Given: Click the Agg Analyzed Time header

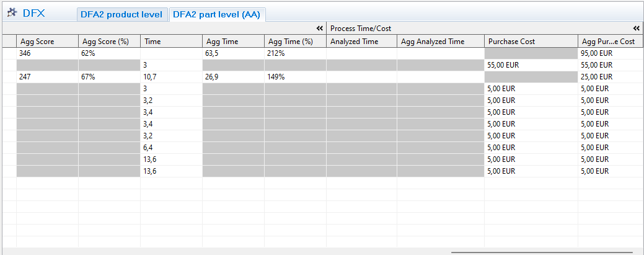Looking at the screenshot, I should (440, 42).
